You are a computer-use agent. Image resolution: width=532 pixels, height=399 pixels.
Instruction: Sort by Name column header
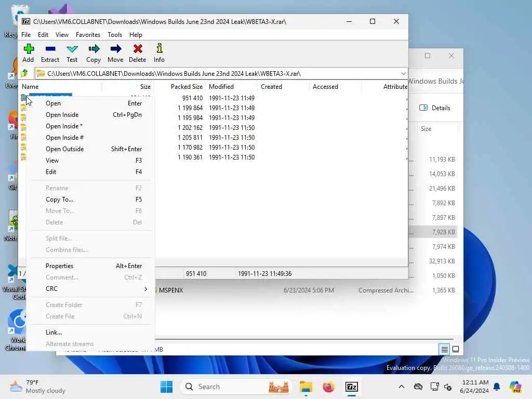(x=60, y=87)
